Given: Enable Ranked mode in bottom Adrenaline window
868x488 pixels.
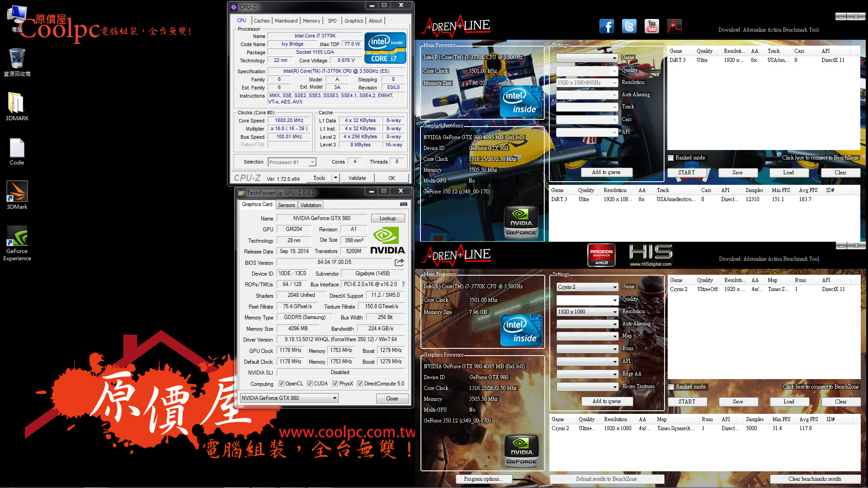Looking at the screenshot, I should click(671, 387).
